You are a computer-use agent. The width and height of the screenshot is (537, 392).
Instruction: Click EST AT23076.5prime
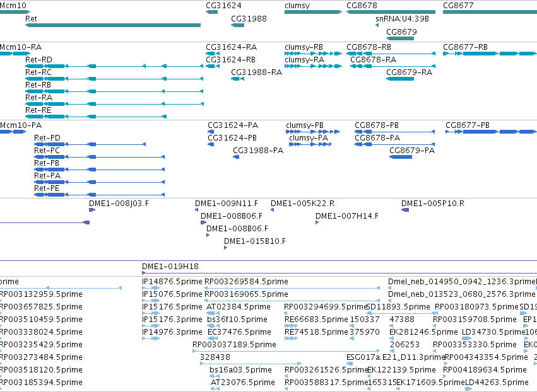(215, 389)
